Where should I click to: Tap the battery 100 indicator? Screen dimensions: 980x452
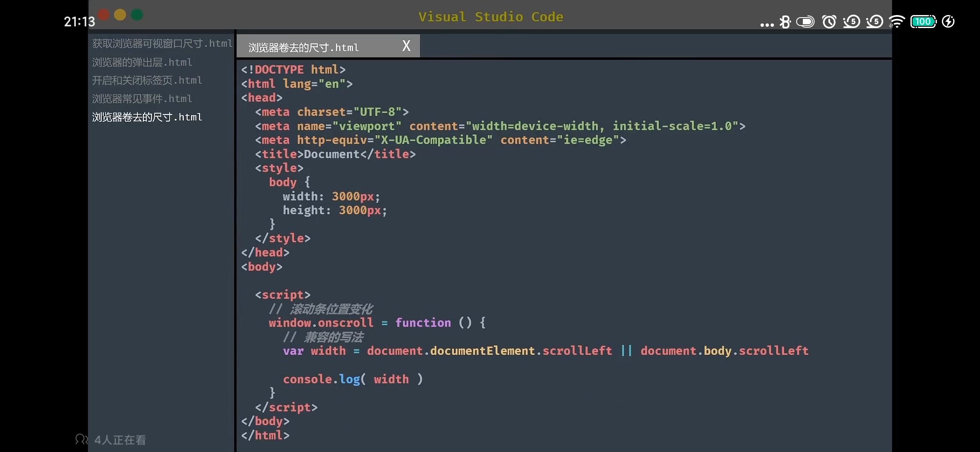point(923,22)
